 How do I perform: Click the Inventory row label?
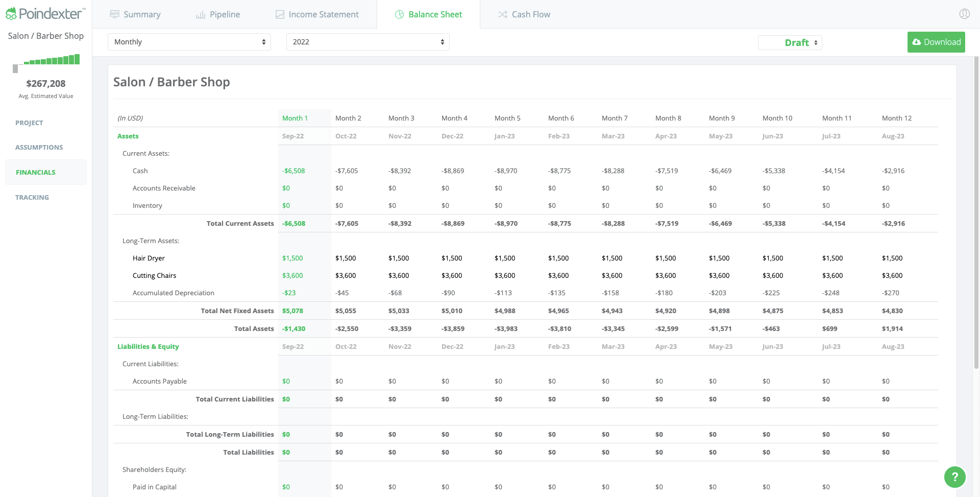click(148, 205)
